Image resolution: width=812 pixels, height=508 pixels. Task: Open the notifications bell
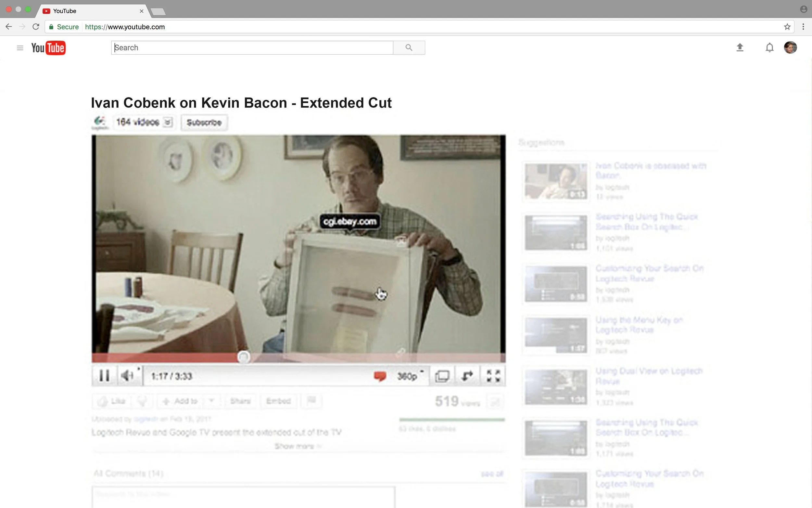[x=769, y=47]
